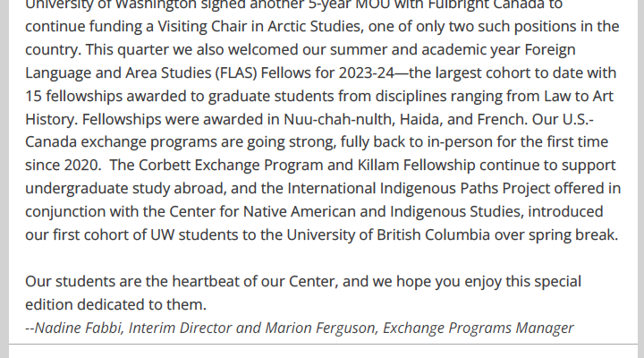Click the horizontal divider line below the signature
Screen dimensions: 644x358
pyautogui.click(x=323, y=344)
